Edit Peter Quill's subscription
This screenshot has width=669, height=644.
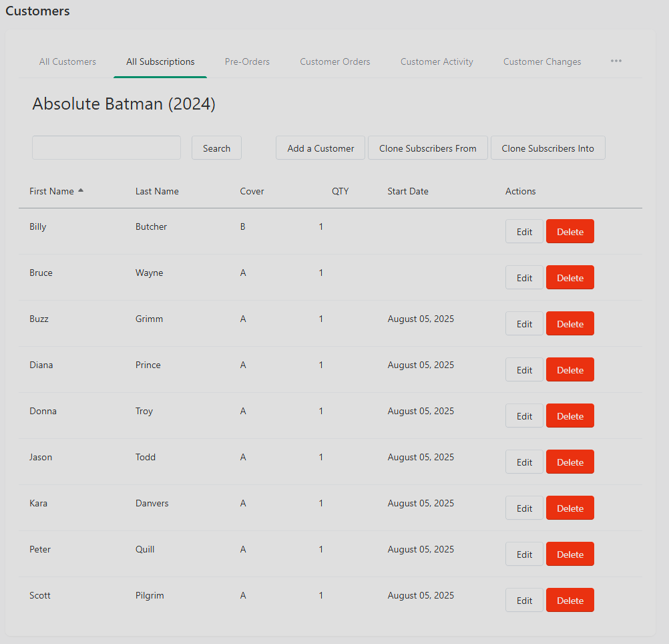coord(524,554)
